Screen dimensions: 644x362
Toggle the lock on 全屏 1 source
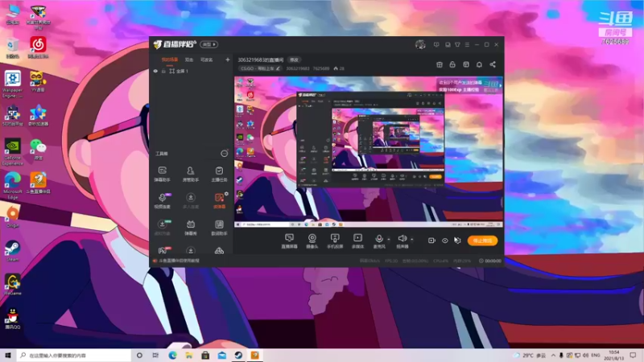163,71
